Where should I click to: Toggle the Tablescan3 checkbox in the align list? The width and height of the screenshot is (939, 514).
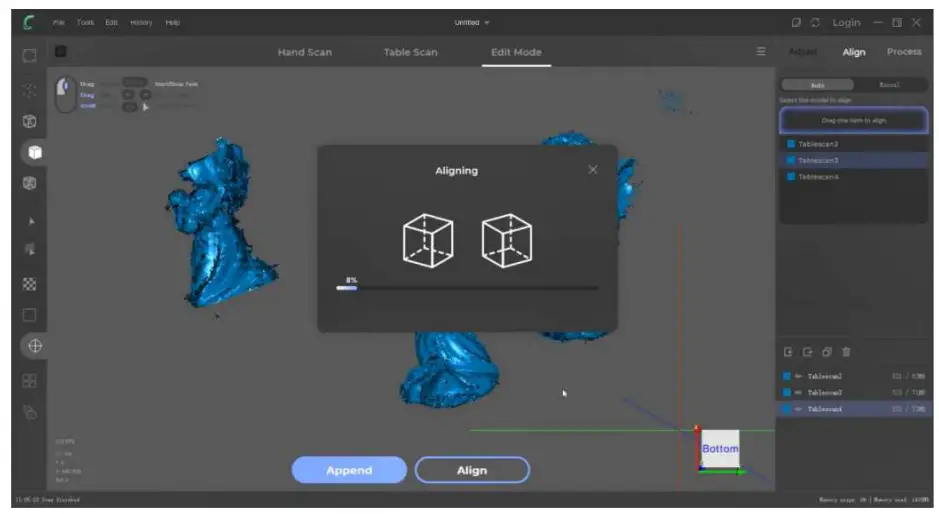pos(790,161)
